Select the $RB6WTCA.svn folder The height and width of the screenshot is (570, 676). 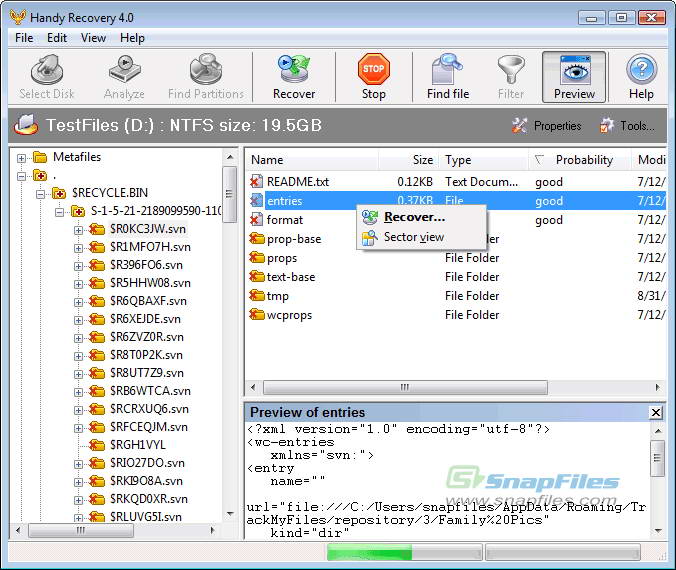coord(150,391)
